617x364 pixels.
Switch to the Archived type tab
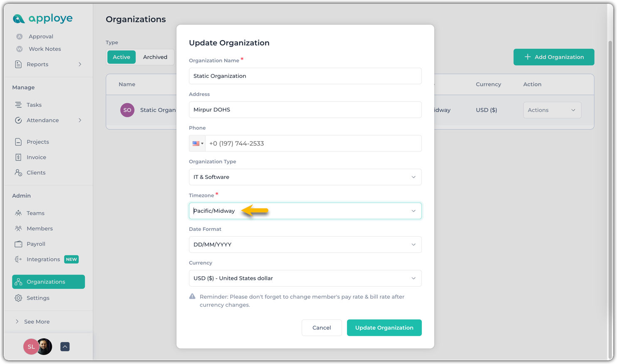click(155, 57)
